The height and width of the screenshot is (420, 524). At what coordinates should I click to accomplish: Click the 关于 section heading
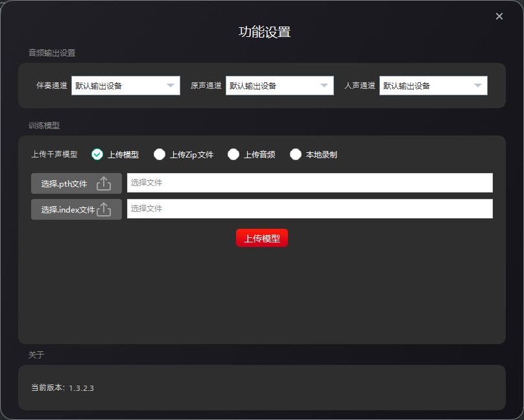point(36,355)
